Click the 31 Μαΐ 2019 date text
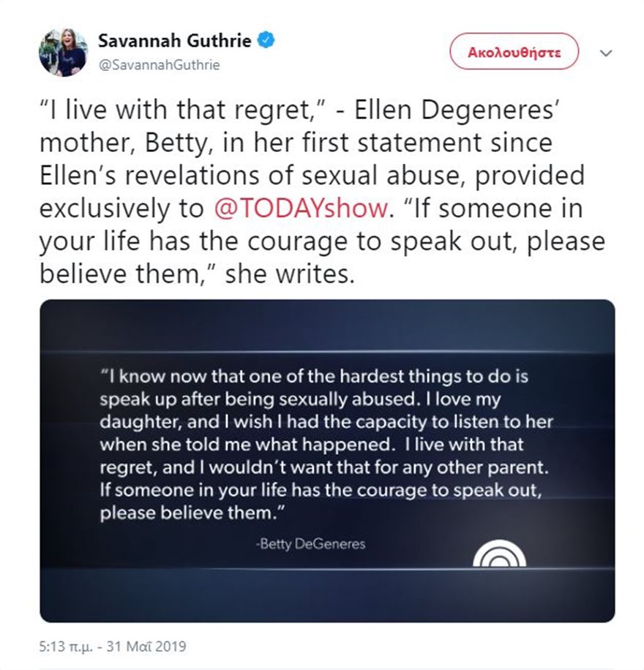The height and width of the screenshot is (670, 644). coord(151,647)
